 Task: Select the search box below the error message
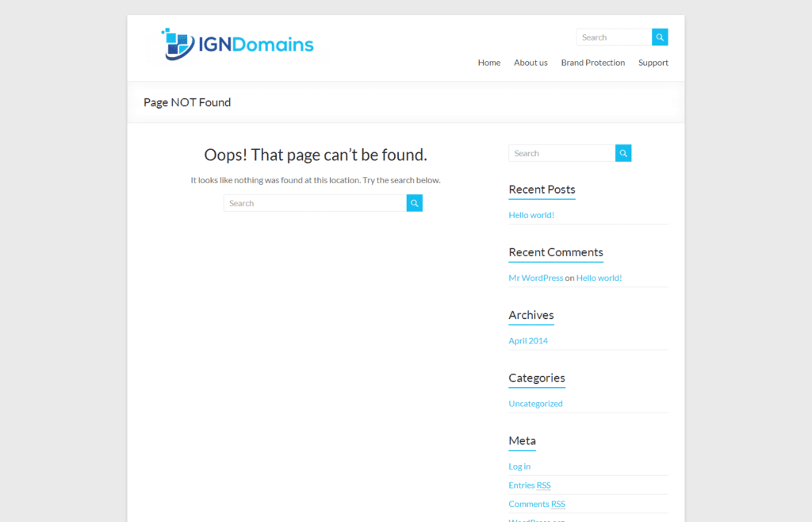pyautogui.click(x=315, y=203)
